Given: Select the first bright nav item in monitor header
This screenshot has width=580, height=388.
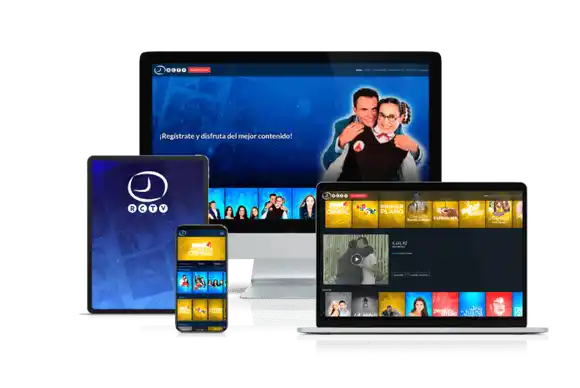Looking at the screenshot, I should click(359, 70).
